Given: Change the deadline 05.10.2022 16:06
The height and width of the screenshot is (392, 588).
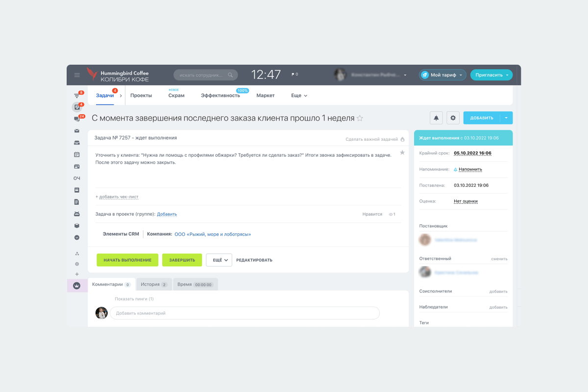Looking at the screenshot, I should 473,153.
